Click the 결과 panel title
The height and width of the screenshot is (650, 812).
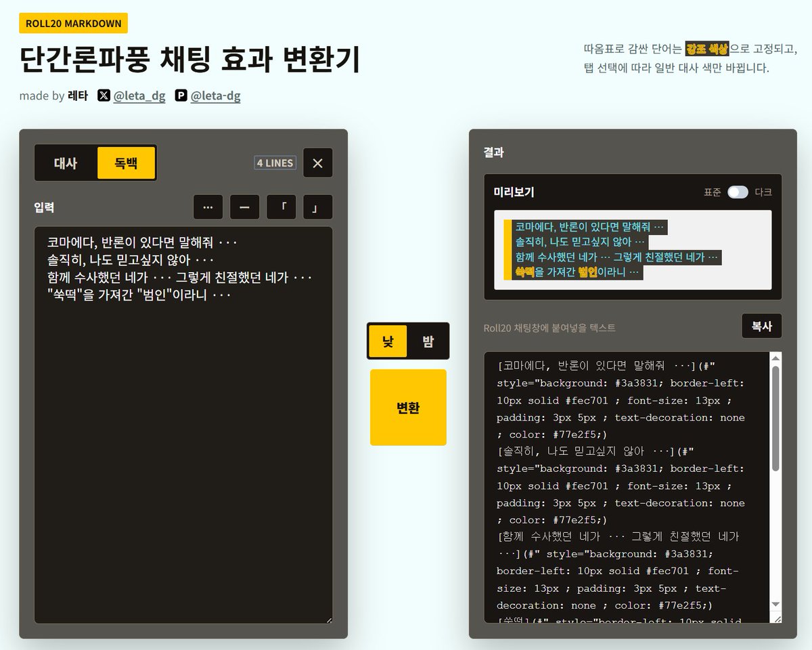(494, 152)
